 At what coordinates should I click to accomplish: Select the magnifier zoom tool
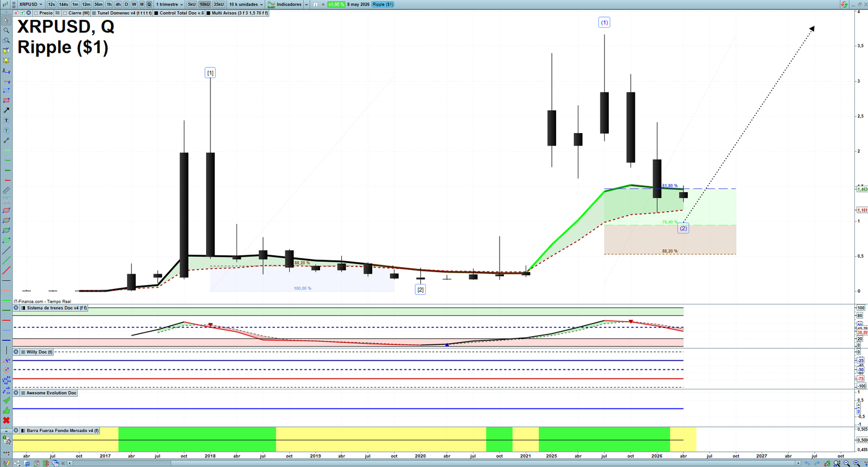point(7,30)
